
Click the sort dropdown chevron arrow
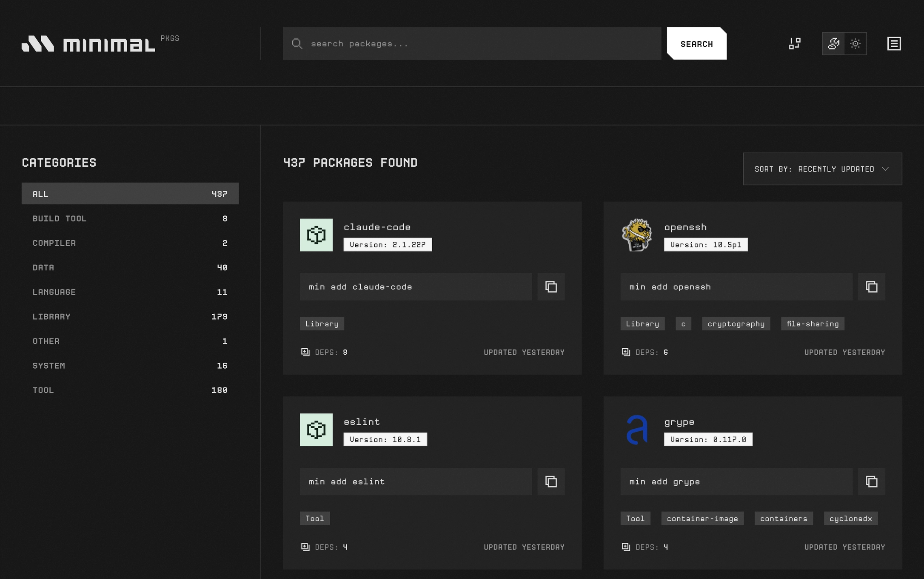coord(885,169)
